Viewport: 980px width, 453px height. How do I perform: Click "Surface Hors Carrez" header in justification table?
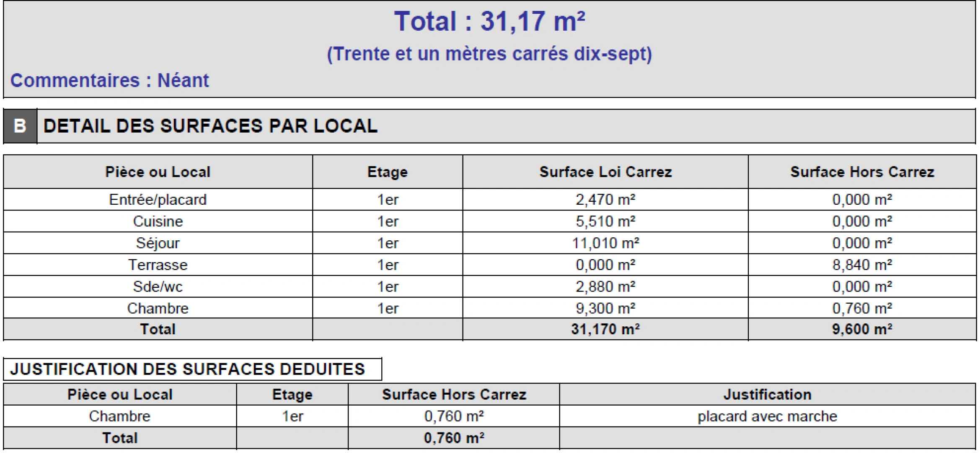(x=454, y=395)
